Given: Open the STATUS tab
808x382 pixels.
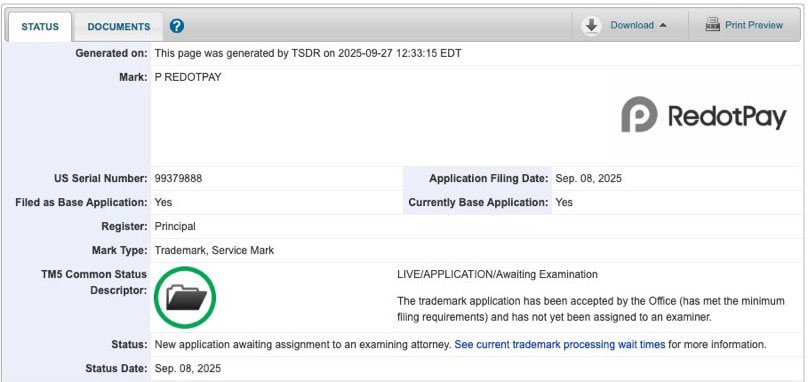Looking at the screenshot, I should click(x=40, y=27).
